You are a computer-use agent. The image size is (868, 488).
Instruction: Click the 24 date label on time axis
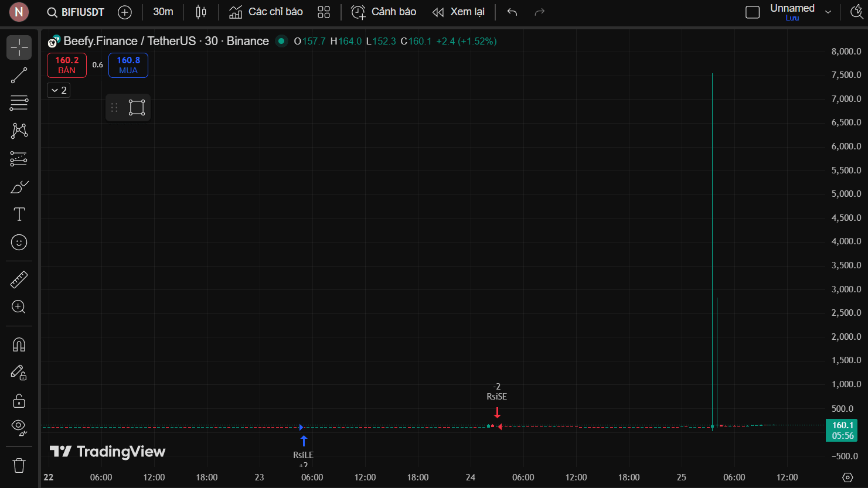(x=471, y=477)
